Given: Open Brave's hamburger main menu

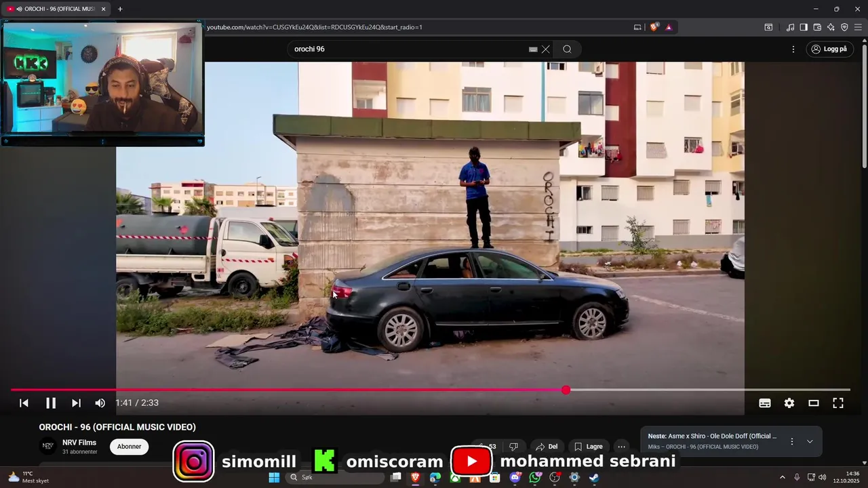Looking at the screenshot, I should (x=858, y=27).
